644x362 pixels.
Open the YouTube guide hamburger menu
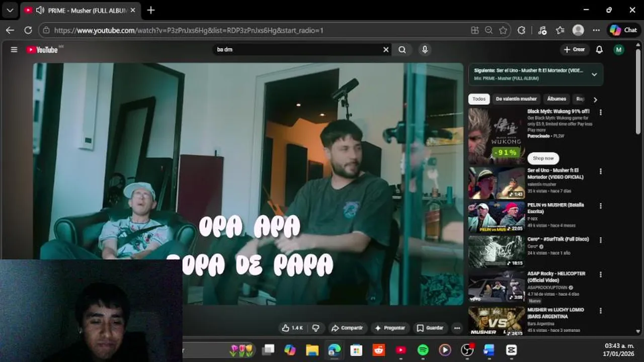coord(14,50)
